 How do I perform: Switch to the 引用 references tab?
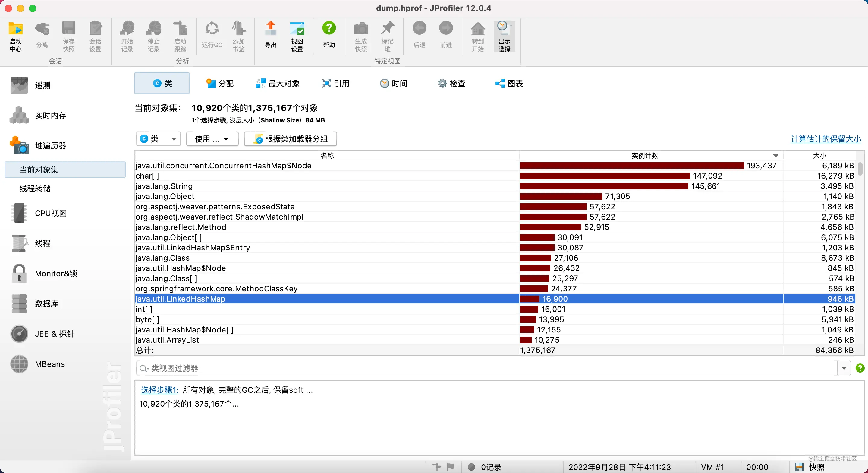(x=336, y=83)
